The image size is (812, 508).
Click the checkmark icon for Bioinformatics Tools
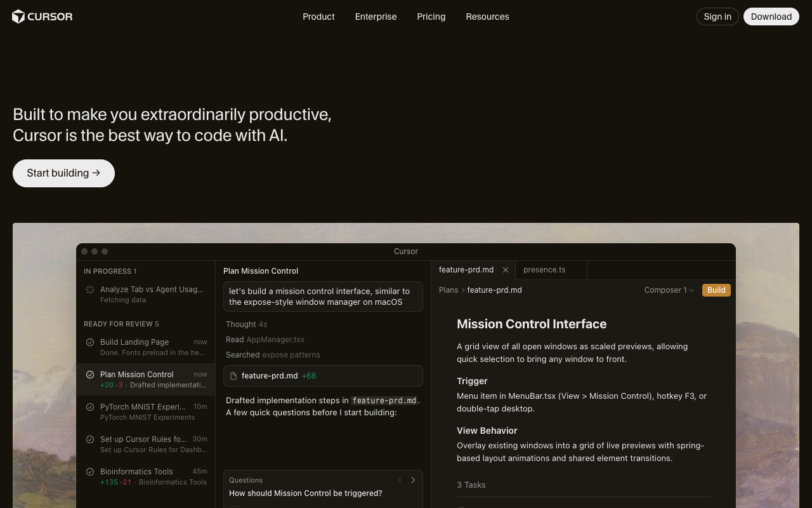pyautogui.click(x=90, y=472)
